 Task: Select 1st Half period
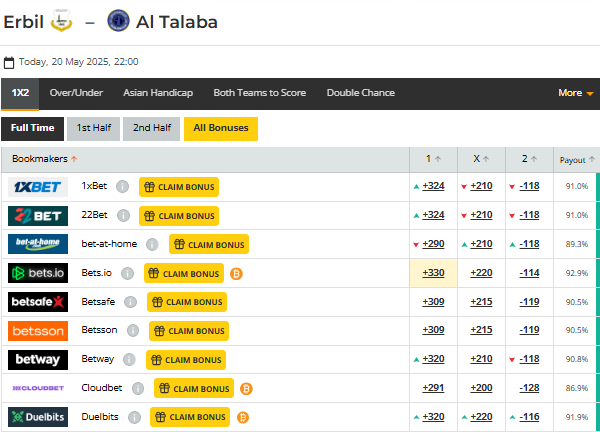coord(93,128)
